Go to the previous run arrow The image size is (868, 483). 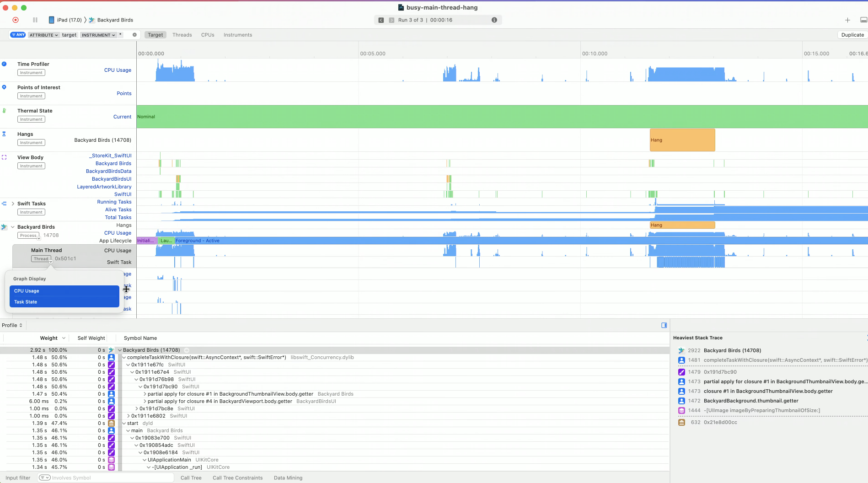point(381,20)
